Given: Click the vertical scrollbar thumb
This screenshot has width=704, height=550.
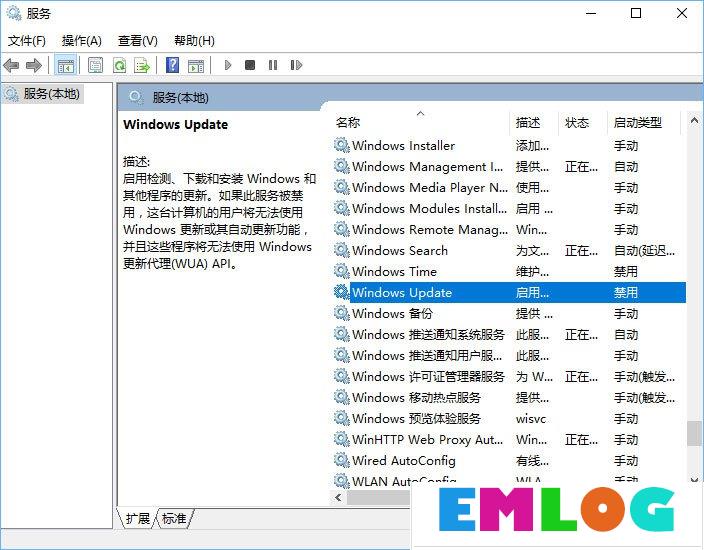Looking at the screenshot, I should point(694,434).
